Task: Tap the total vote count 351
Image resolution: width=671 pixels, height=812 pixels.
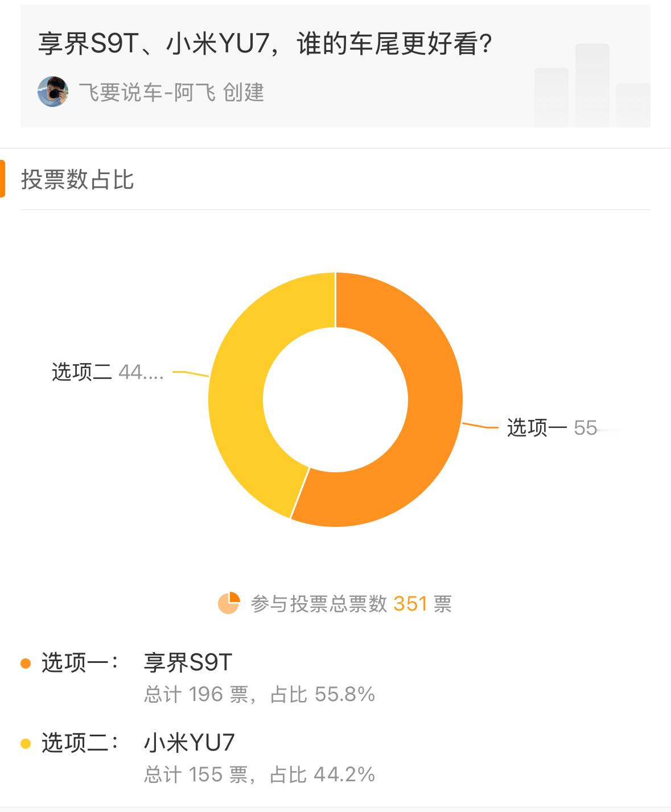Action: (410, 603)
